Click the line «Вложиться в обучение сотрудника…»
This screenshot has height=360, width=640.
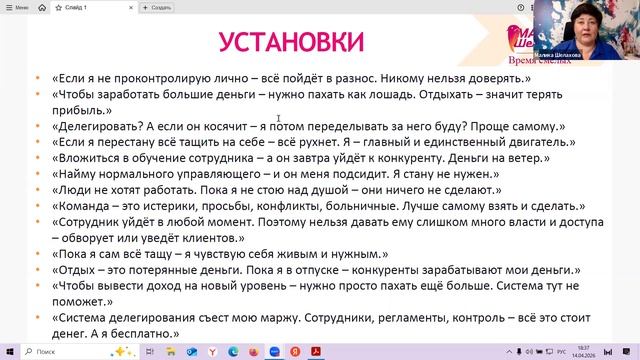coord(301,158)
